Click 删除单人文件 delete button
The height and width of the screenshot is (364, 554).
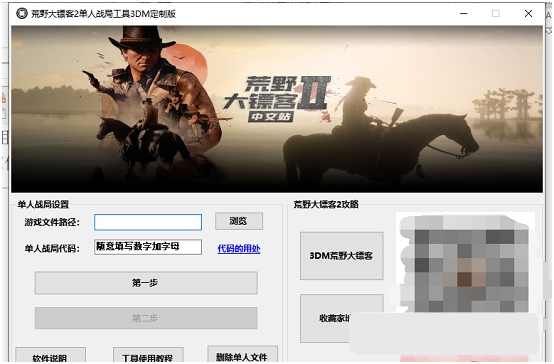point(242,354)
